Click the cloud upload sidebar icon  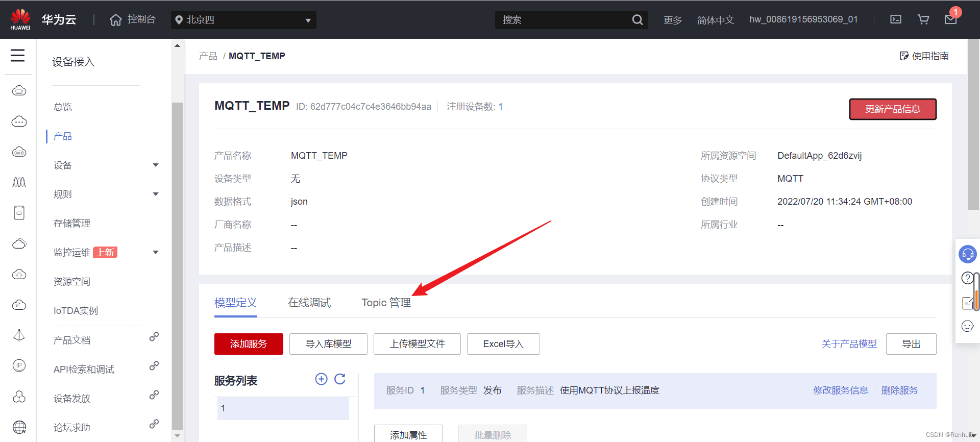click(x=19, y=274)
